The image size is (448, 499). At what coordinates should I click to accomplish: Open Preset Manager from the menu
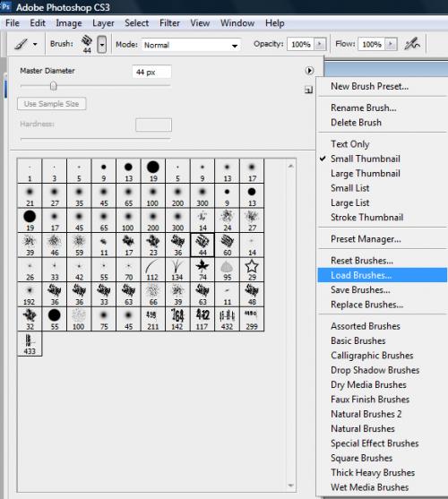(382, 239)
